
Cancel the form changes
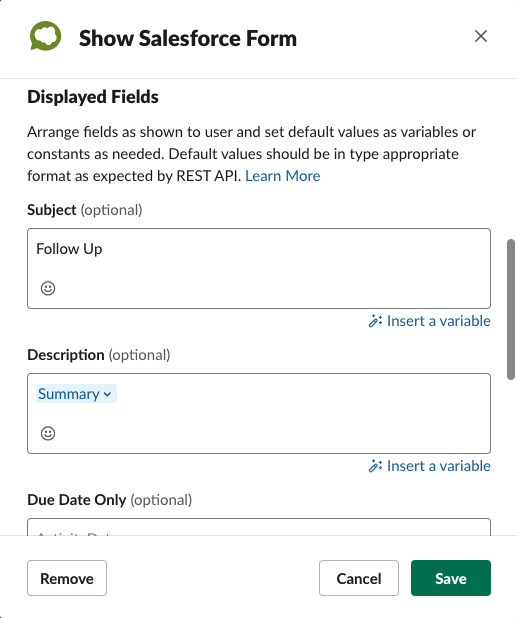point(359,578)
